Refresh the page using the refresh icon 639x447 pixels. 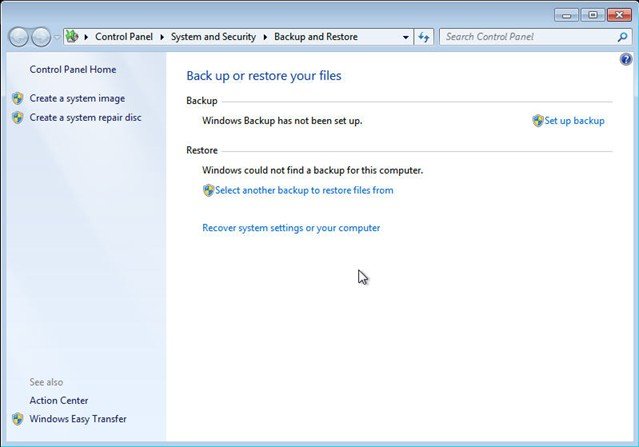point(424,37)
